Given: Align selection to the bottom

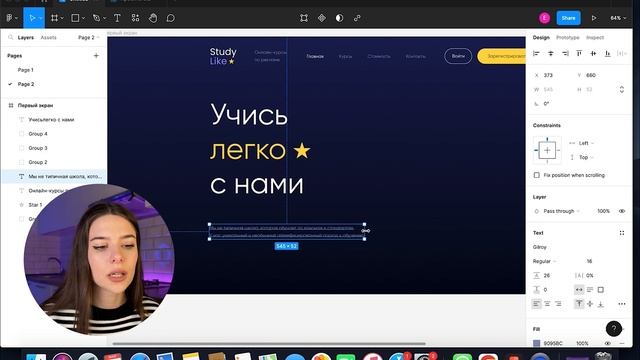Looking at the screenshot, I should [x=608, y=53].
